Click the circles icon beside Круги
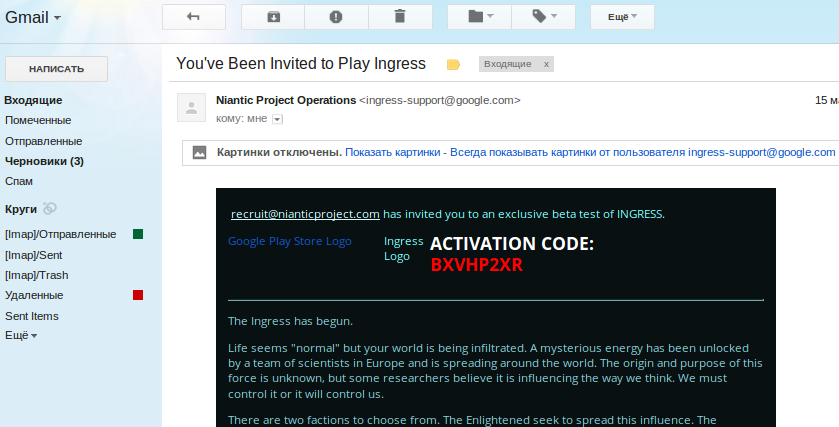This screenshot has width=839, height=427. 50,209
